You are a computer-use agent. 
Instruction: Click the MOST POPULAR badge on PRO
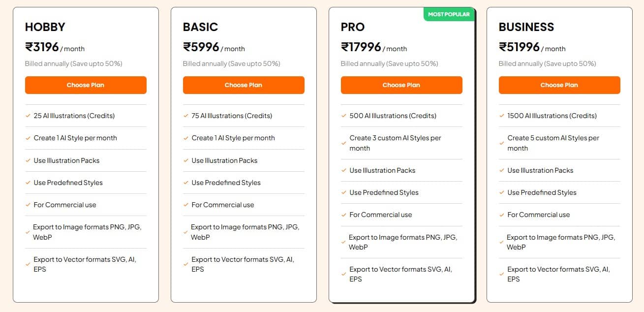pos(449,14)
